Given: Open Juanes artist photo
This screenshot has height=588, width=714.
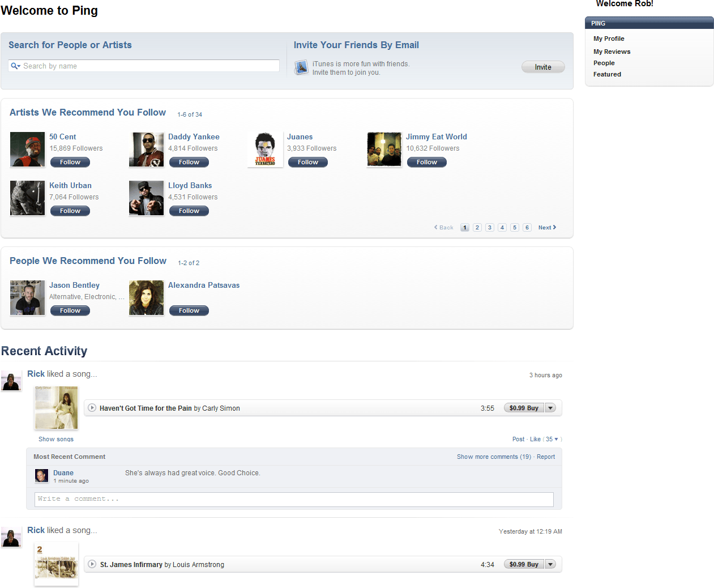Looking at the screenshot, I should pos(265,150).
